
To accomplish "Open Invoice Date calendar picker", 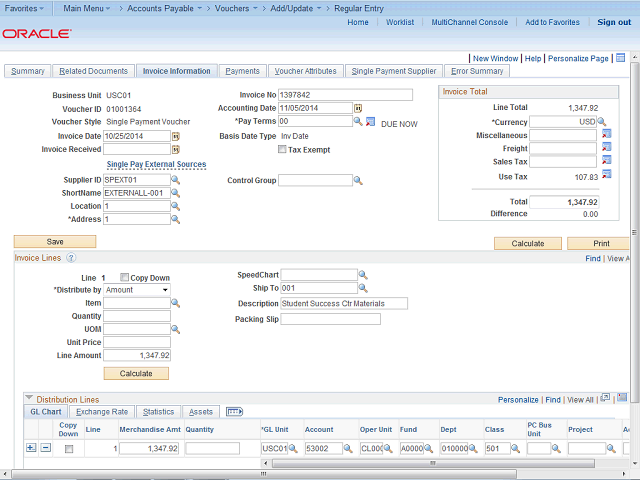I will pos(176,136).
